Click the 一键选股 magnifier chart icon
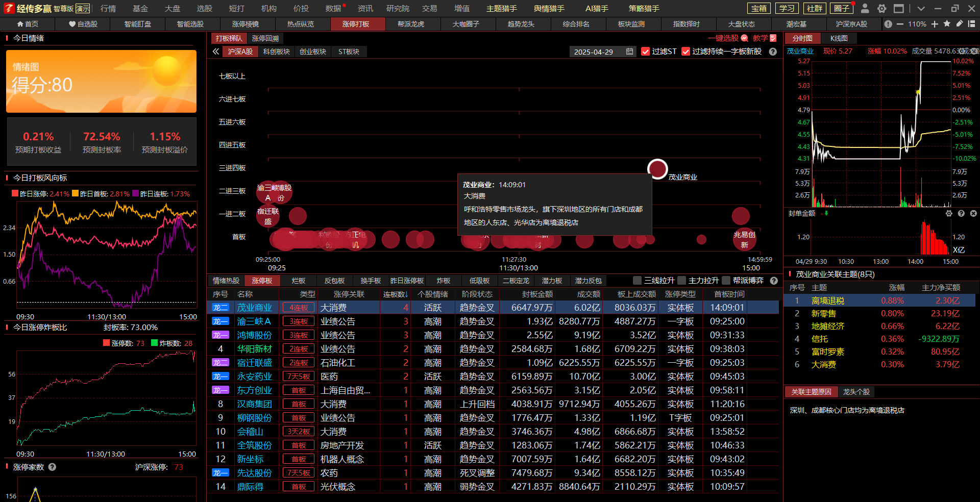 (744, 38)
